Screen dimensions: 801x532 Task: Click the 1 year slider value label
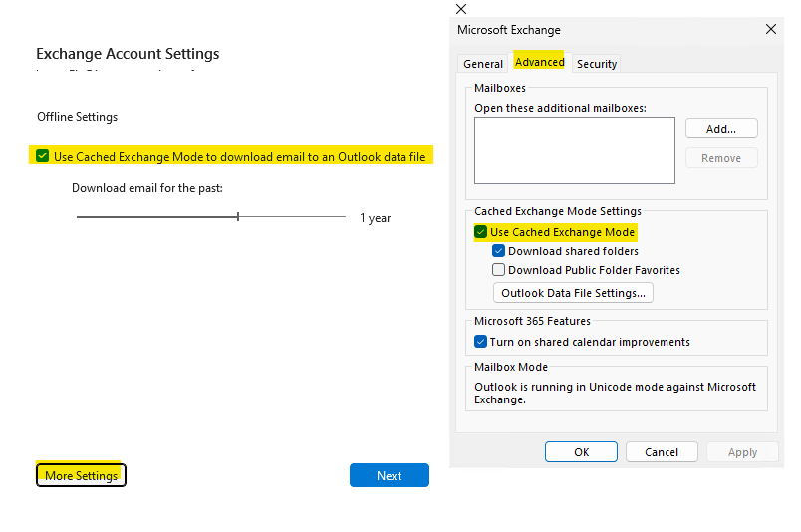tap(375, 218)
